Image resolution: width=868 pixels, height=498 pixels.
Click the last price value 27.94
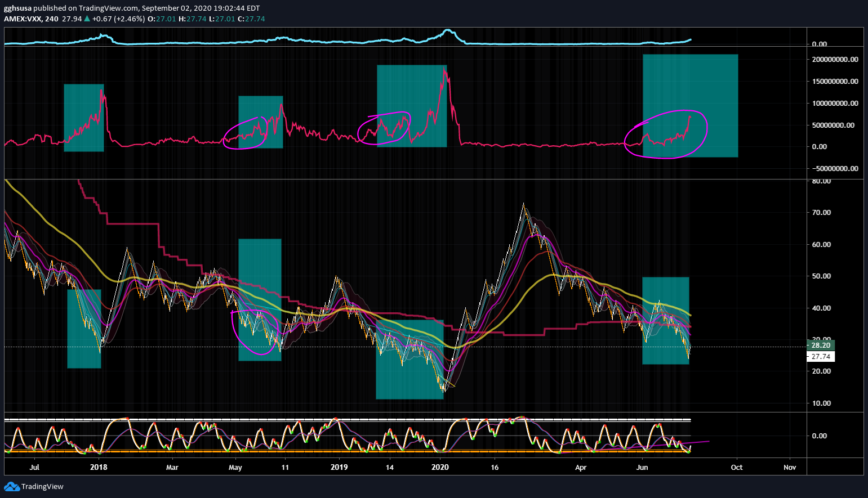coord(72,19)
